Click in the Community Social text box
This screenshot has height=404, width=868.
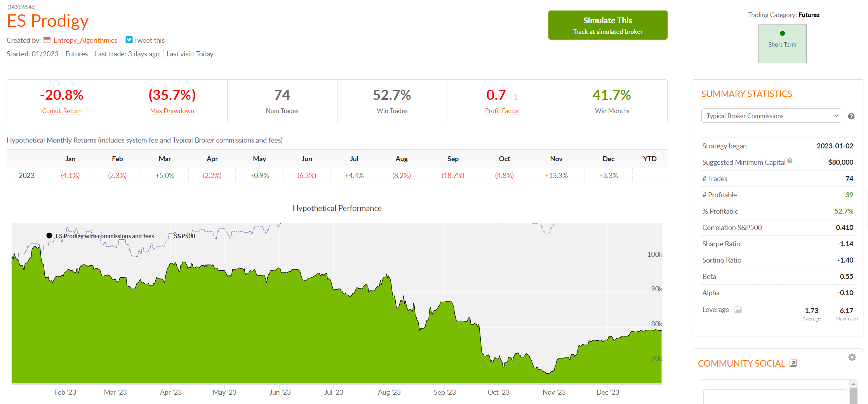[x=775, y=397]
